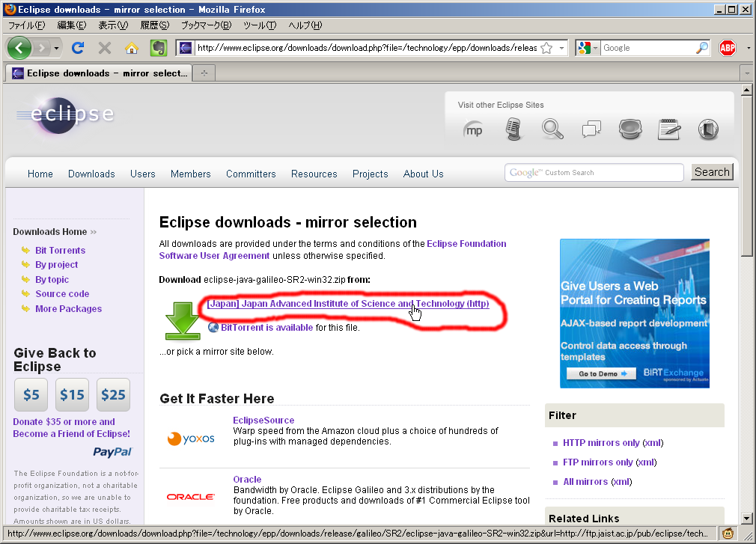Viewport: 756px width, 544px height.
Task: Click the magnifying glass Eclipse site icon
Action: click(552, 129)
